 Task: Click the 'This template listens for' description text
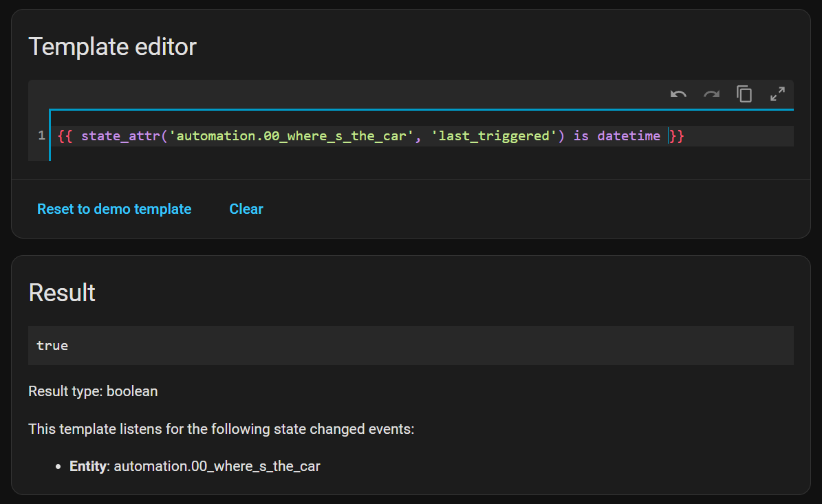tap(221, 429)
